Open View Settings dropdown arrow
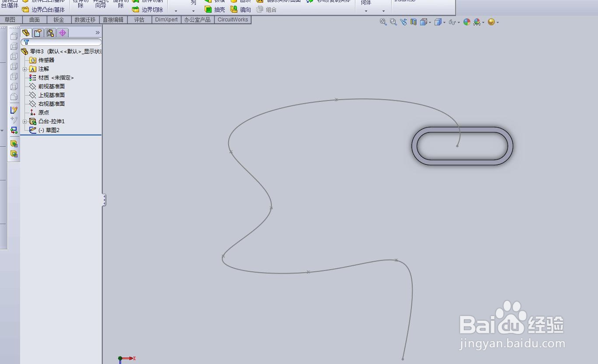The width and height of the screenshot is (598, 364). [497, 22]
